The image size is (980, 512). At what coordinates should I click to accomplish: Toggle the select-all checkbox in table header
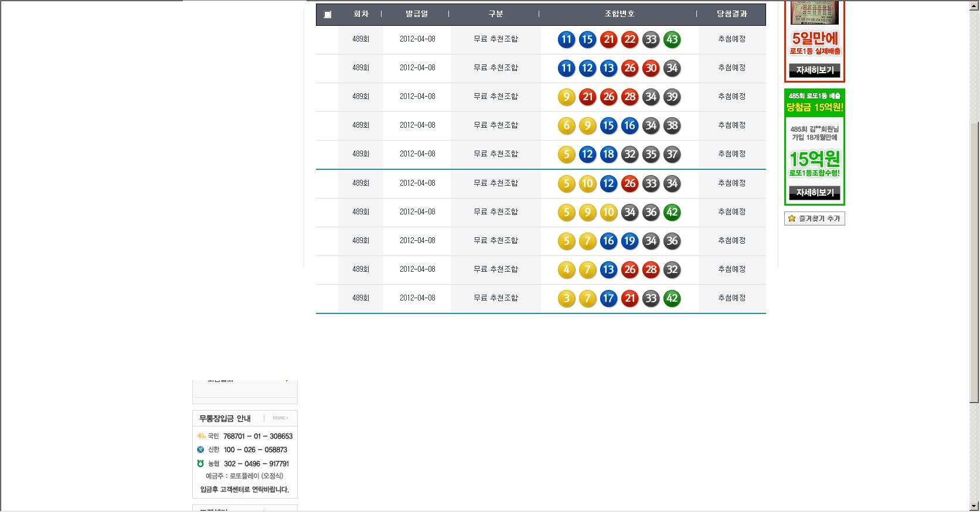coord(328,15)
